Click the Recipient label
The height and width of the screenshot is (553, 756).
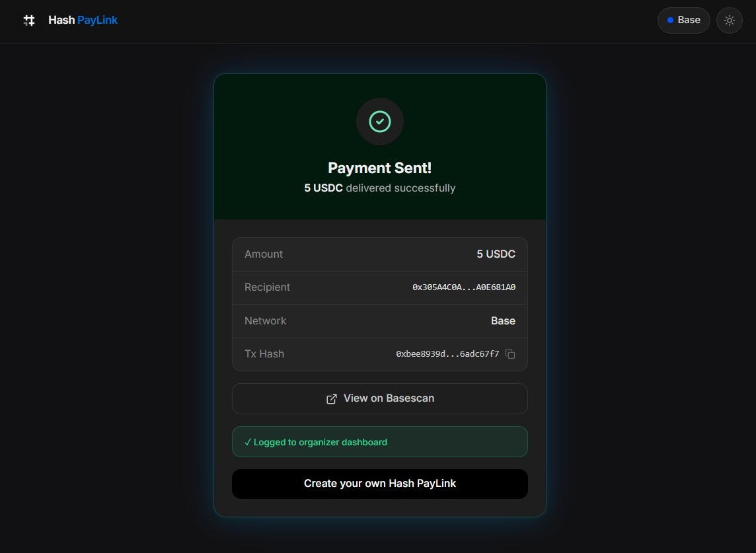click(x=267, y=287)
